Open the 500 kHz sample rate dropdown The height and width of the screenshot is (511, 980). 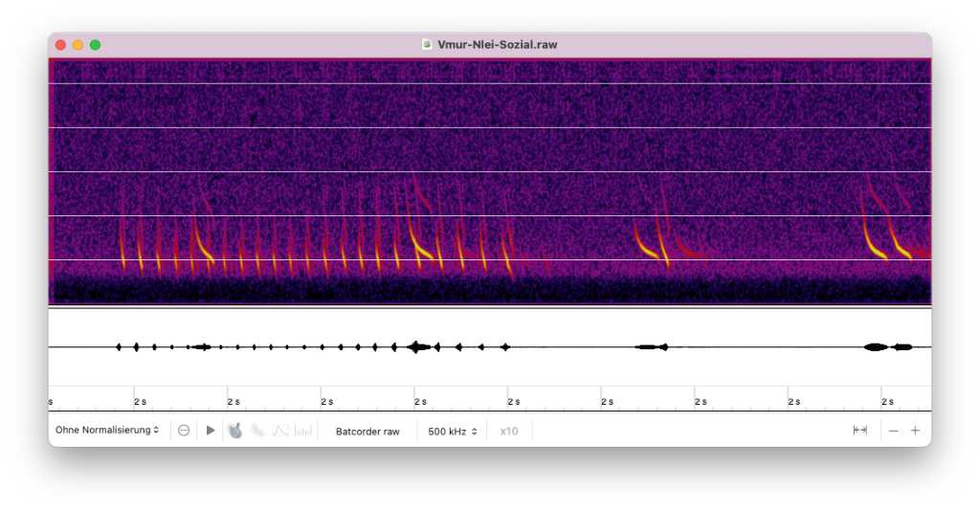click(x=452, y=432)
